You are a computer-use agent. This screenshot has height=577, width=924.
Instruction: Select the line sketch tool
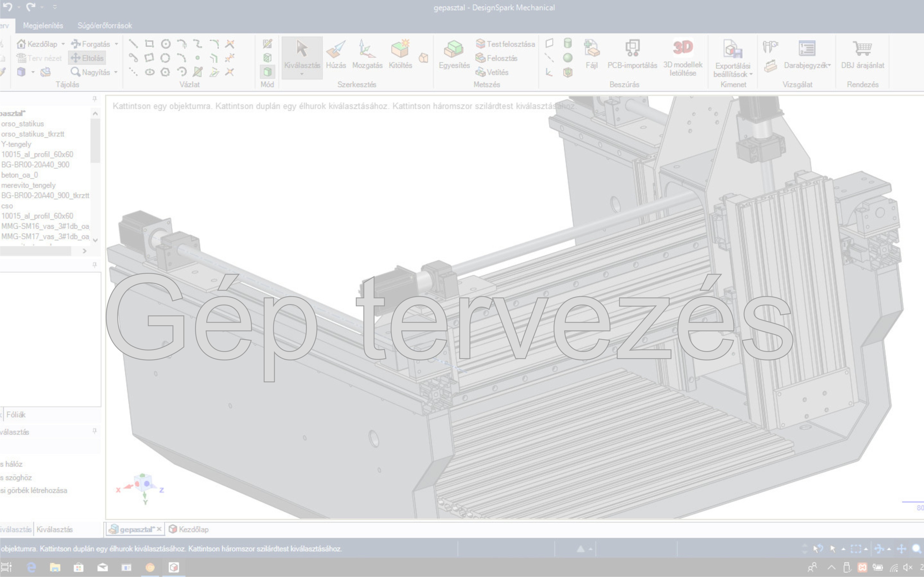(x=133, y=44)
